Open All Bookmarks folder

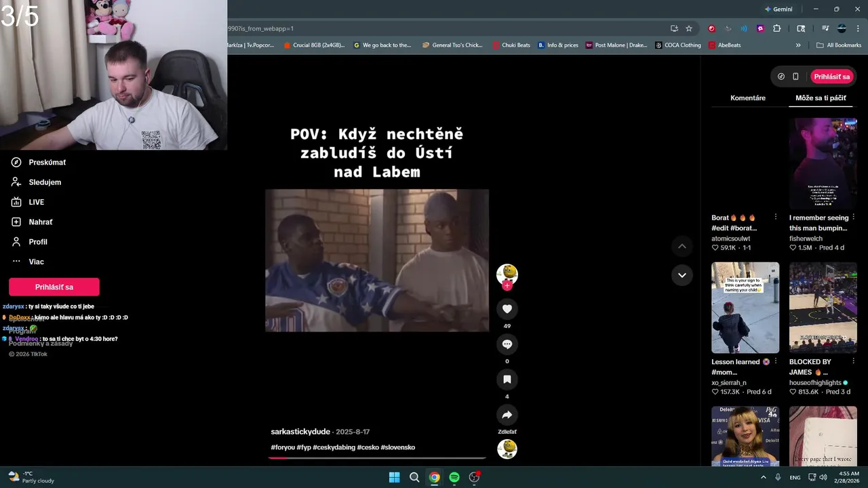click(x=839, y=45)
